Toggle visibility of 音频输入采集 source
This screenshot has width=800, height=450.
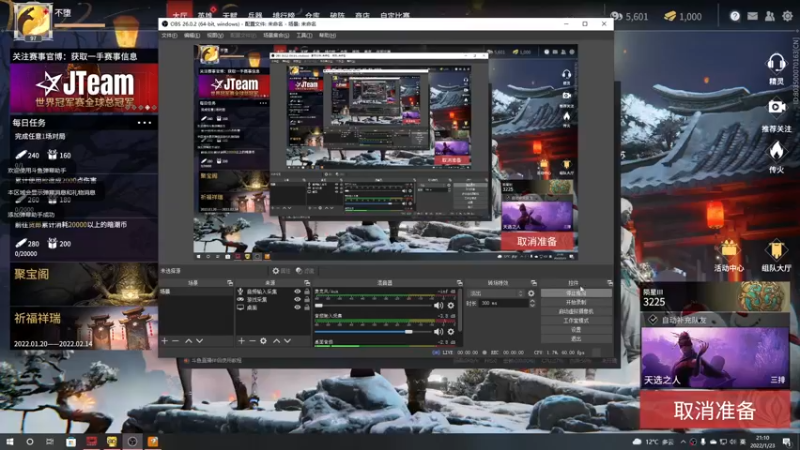pyautogui.click(x=297, y=291)
